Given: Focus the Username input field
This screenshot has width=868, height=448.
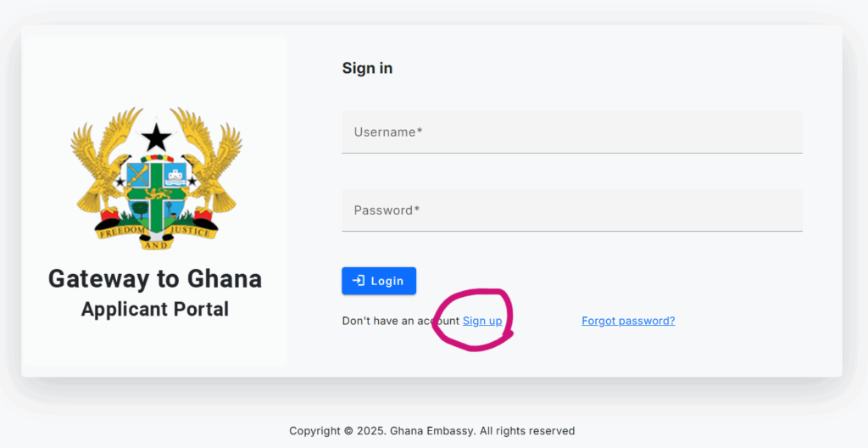Looking at the screenshot, I should pyautogui.click(x=571, y=132).
